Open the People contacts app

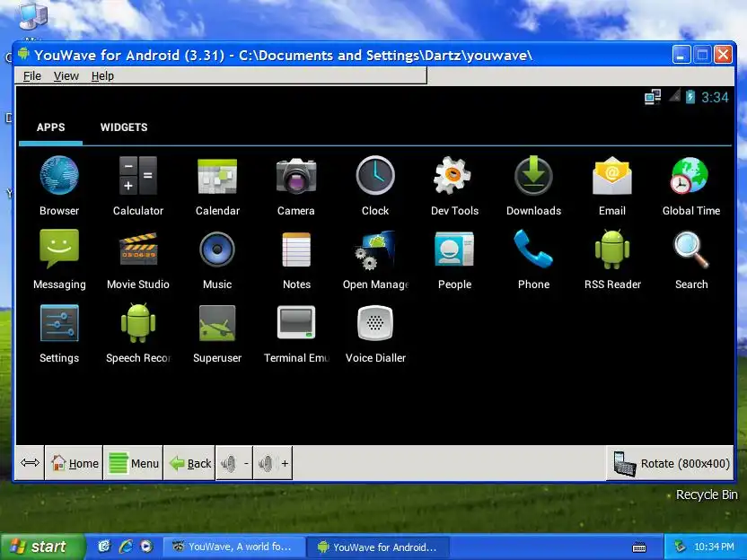(454, 259)
